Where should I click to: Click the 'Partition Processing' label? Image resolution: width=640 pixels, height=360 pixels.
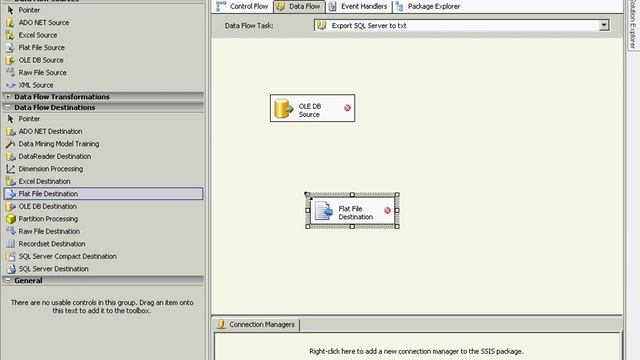[x=48, y=219]
